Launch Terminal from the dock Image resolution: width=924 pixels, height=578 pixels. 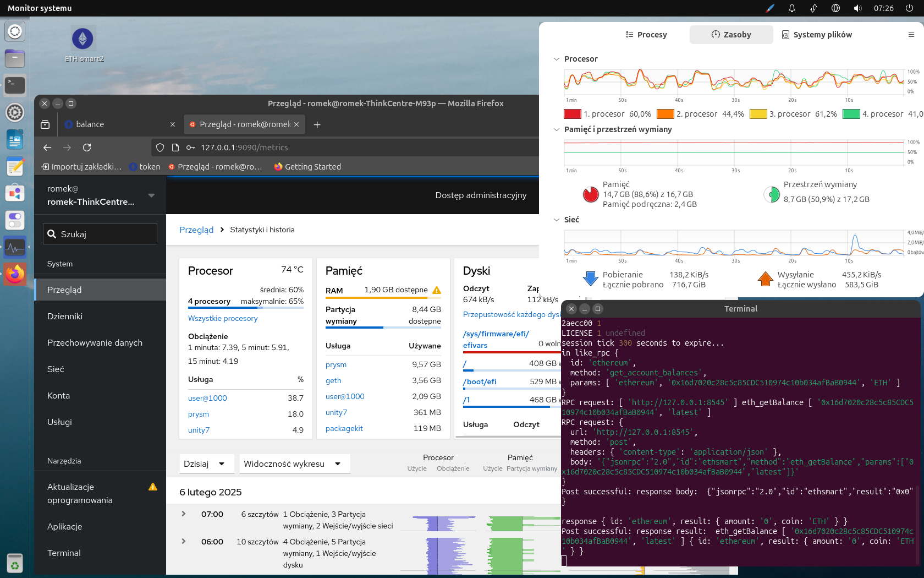[x=15, y=85]
